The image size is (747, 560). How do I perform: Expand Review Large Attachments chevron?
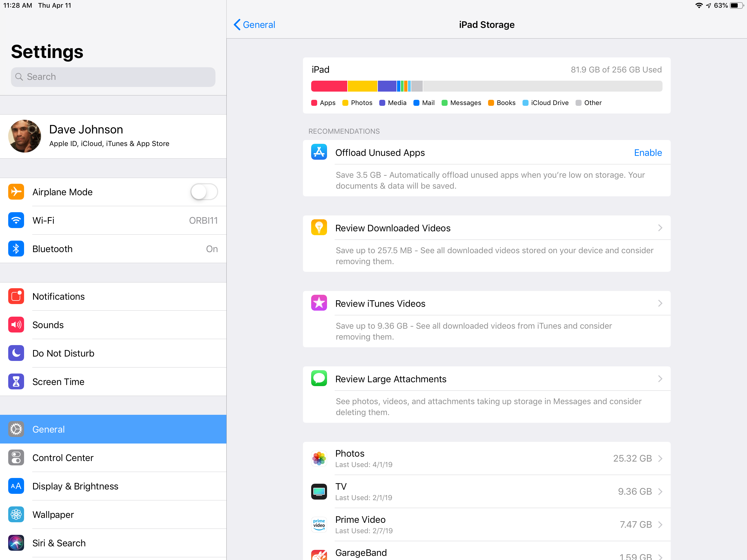coord(660,379)
